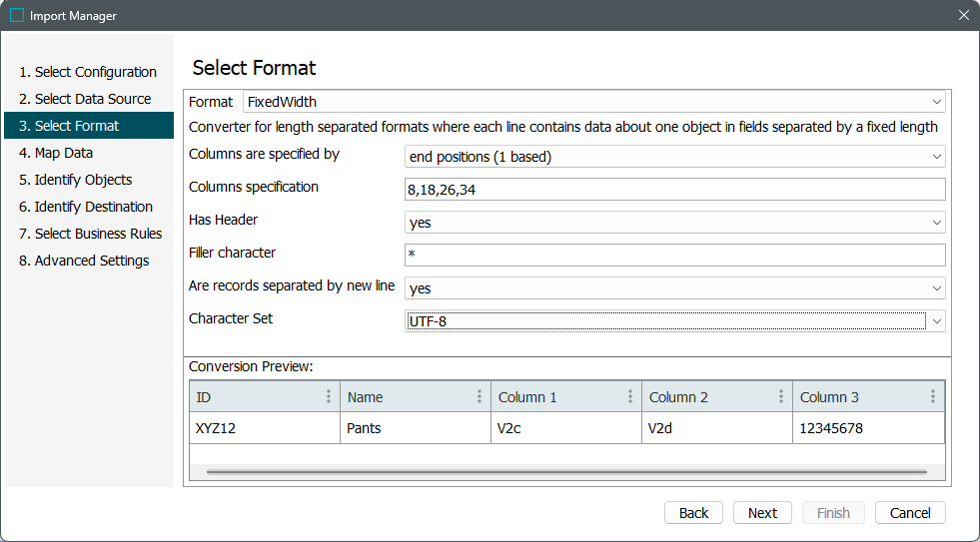Click the Import Manager title bar icon
The height and width of the screenshot is (542, 980).
[17, 15]
